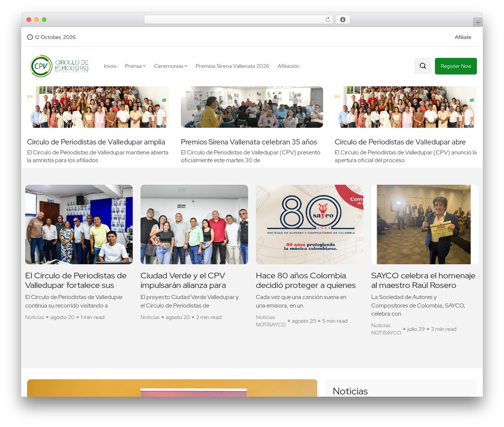Screen dimensions: 504x427
Task: Open 'Hace 80 años Colombia decidió proteger' article
Action: tap(306, 280)
